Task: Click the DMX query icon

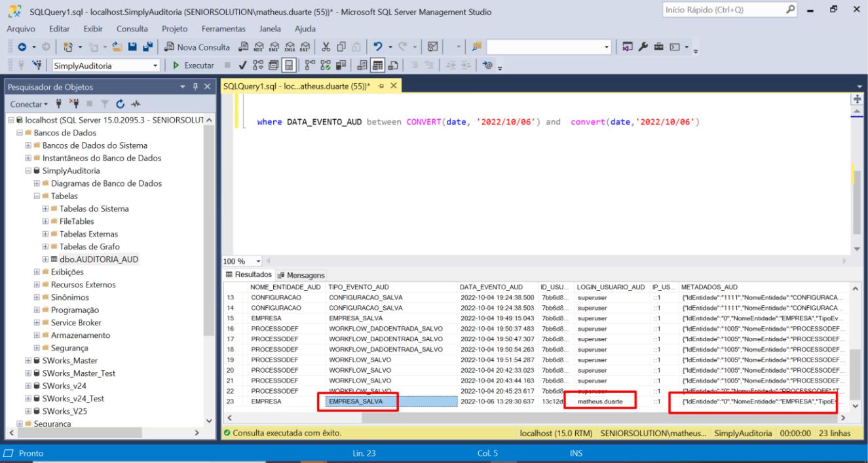Action: 273,46
